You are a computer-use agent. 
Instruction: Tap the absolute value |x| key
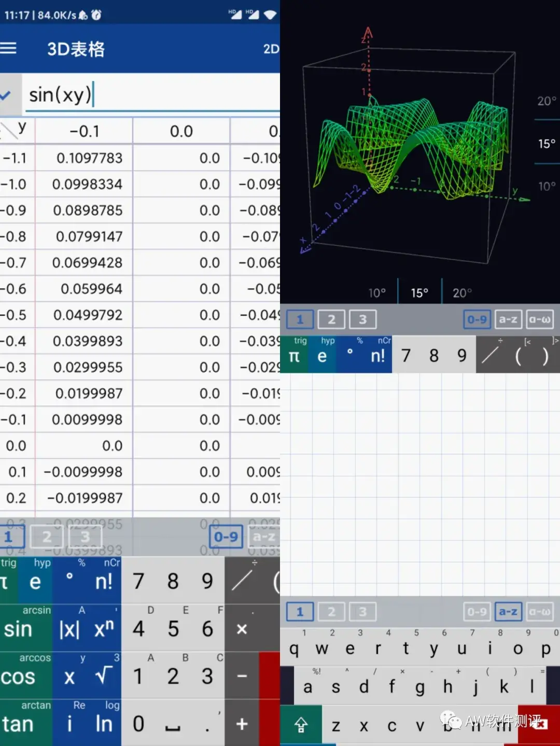pos(69,628)
